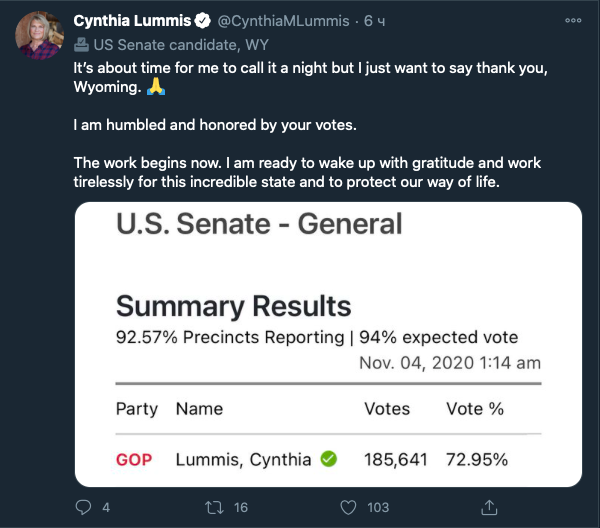
Task: Click the folded hands emoji
Action: [156, 86]
